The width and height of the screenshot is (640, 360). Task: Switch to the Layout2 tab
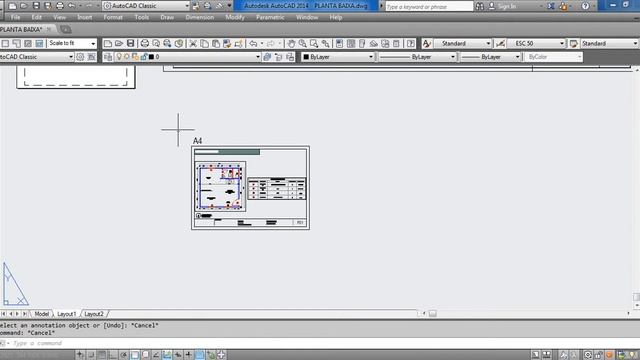pos(94,314)
